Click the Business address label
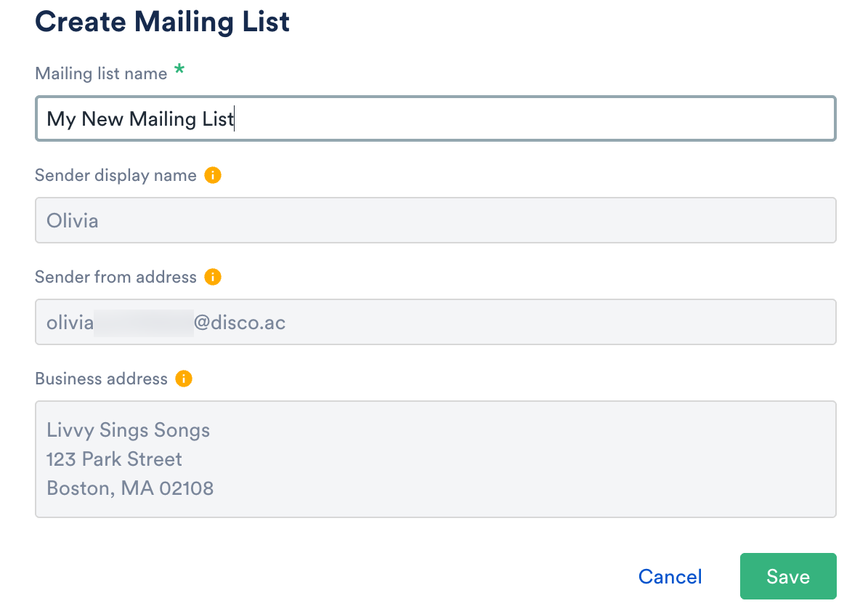The height and width of the screenshot is (614, 868). [101, 379]
